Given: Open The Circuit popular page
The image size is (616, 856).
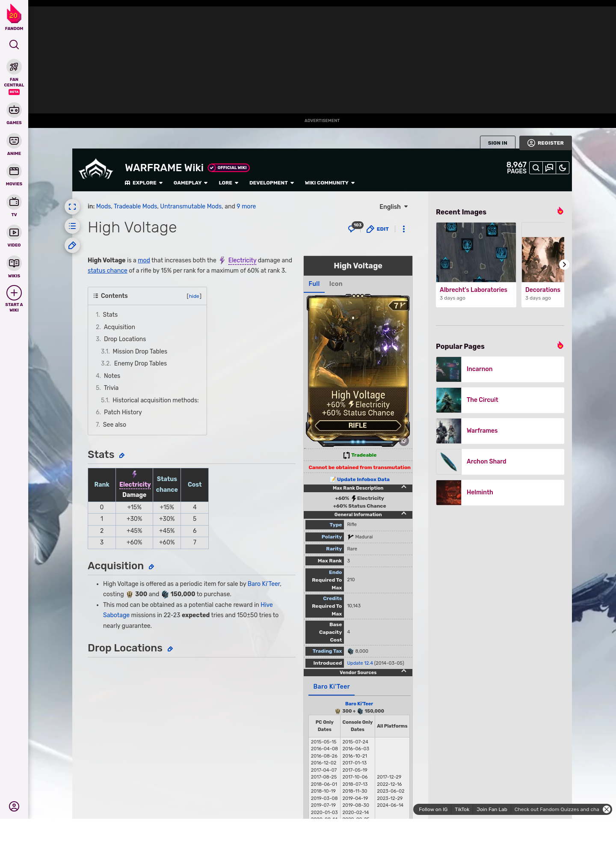Looking at the screenshot, I should pos(500,400).
